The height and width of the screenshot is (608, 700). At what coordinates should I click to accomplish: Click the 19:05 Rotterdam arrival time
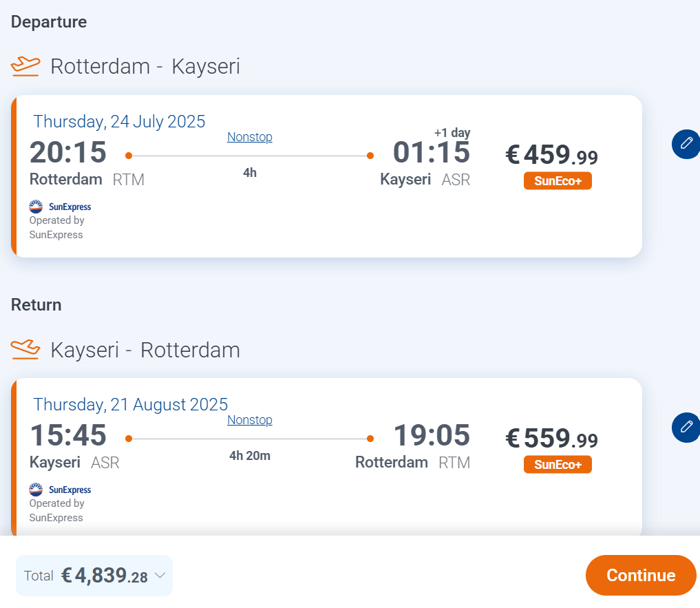point(432,435)
